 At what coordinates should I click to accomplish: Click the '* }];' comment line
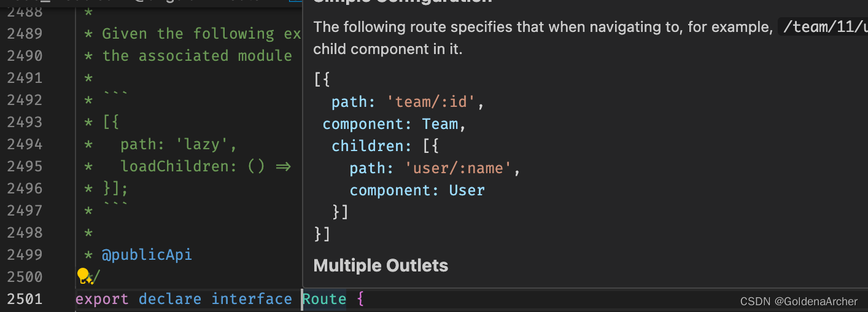[106, 189]
